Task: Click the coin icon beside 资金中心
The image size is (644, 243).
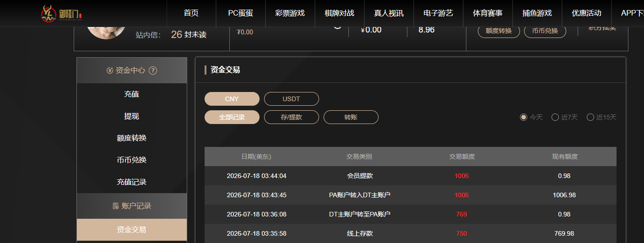Action: click(109, 70)
